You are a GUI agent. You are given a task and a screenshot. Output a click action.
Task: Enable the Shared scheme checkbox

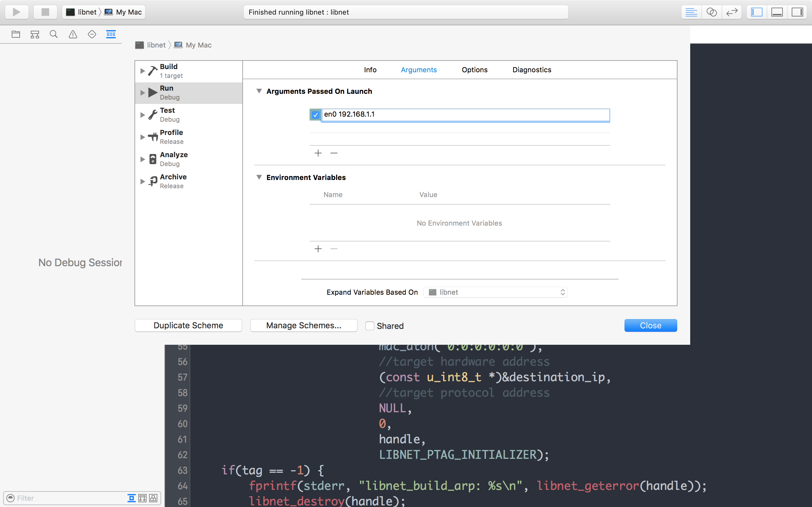[370, 326]
